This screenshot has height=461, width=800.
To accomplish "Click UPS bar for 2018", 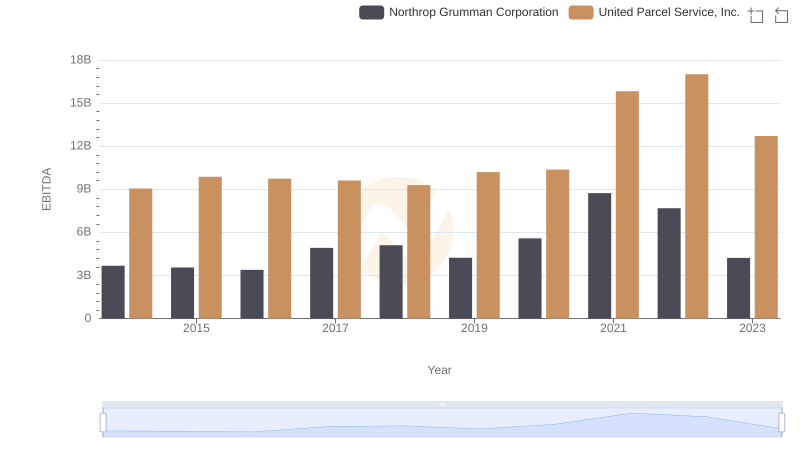I will point(419,252).
